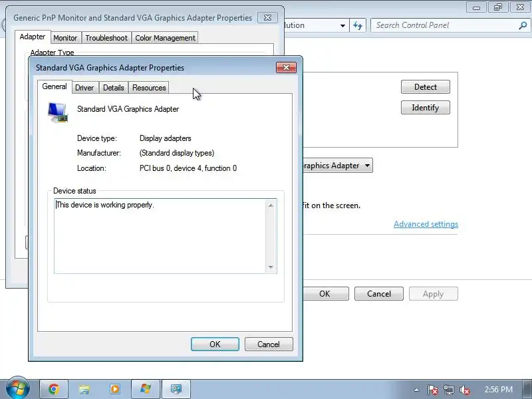Viewport: 532px width, 399px height.
Task: Click Cancel in Standard VGA Adapter Properties
Action: point(269,344)
